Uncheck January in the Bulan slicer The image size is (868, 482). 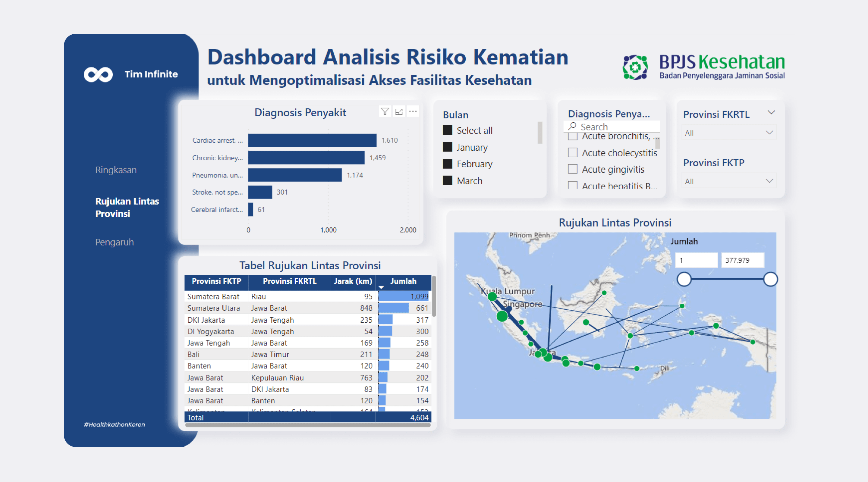coord(448,147)
